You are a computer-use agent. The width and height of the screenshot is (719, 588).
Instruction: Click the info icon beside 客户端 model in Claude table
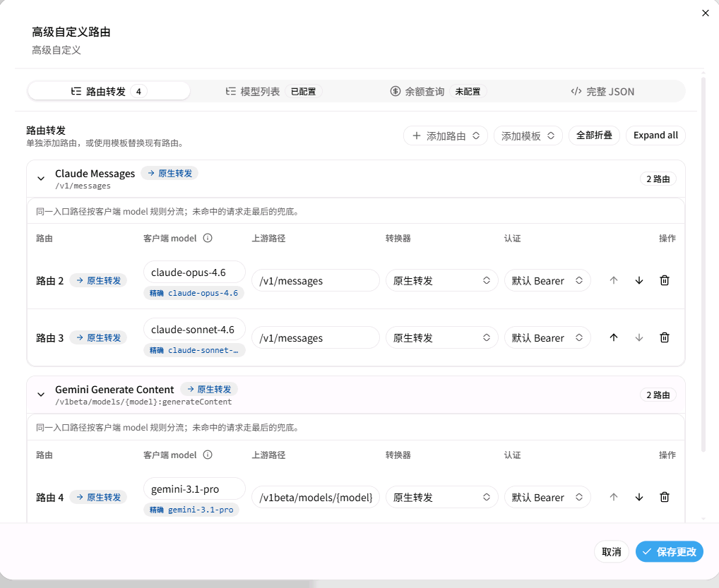(x=208, y=238)
